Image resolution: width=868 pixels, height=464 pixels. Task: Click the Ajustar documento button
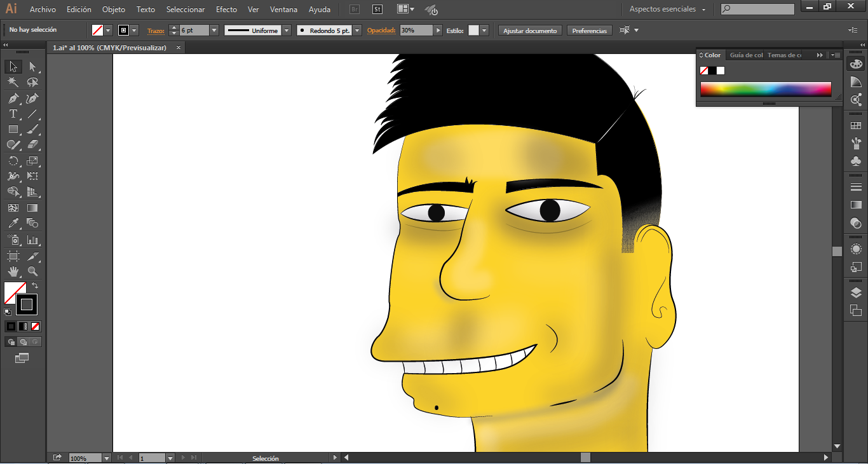(530, 31)
